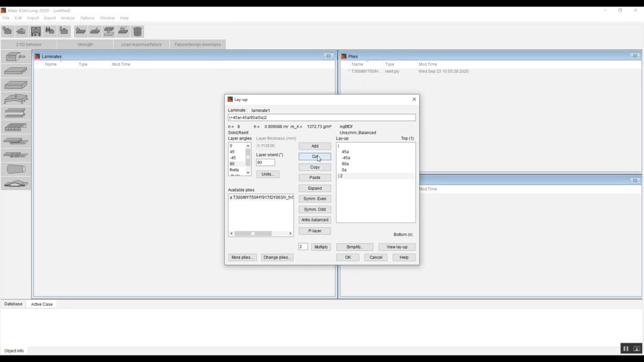This screenshot has width=644, height=362.
Task: Switch to Failure/design envelopes tab
Action: click(197, 45)
